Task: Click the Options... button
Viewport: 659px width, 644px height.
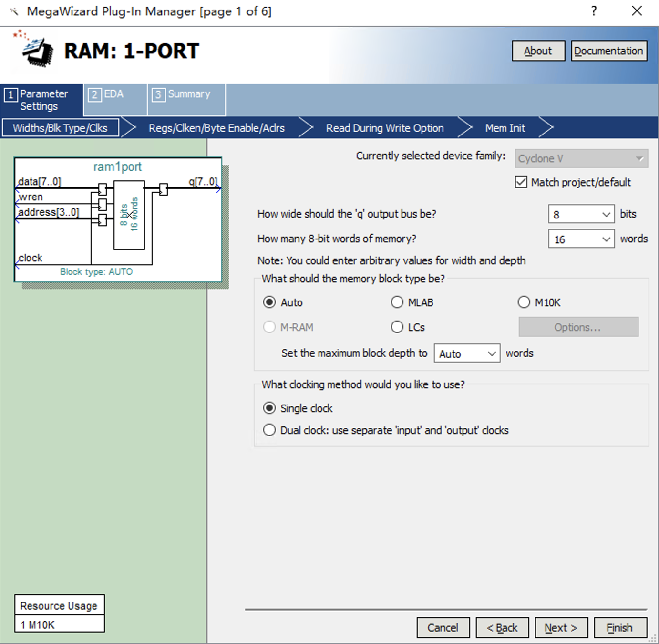Action: tap(578, 327)
